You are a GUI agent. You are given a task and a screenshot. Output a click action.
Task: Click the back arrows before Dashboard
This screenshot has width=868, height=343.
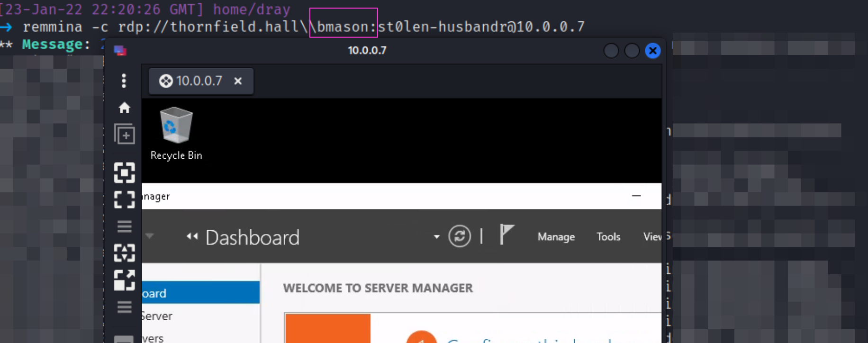coord(192,236)
